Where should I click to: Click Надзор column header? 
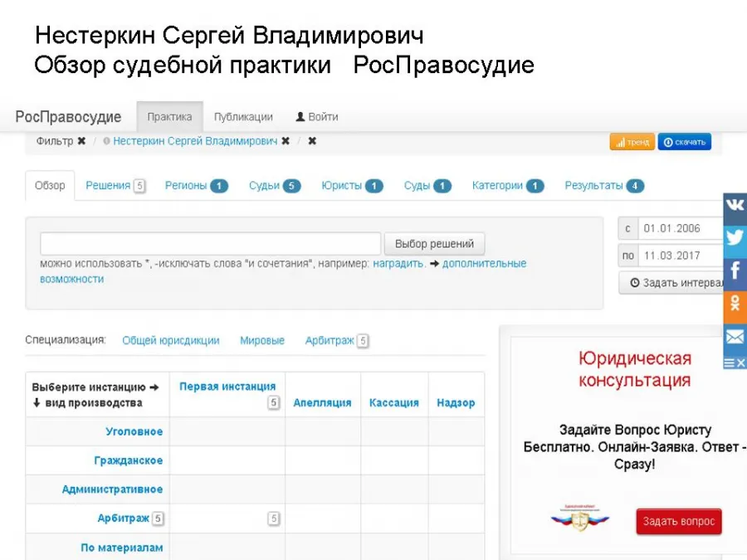pyautogui.click(x=456, y=403)
